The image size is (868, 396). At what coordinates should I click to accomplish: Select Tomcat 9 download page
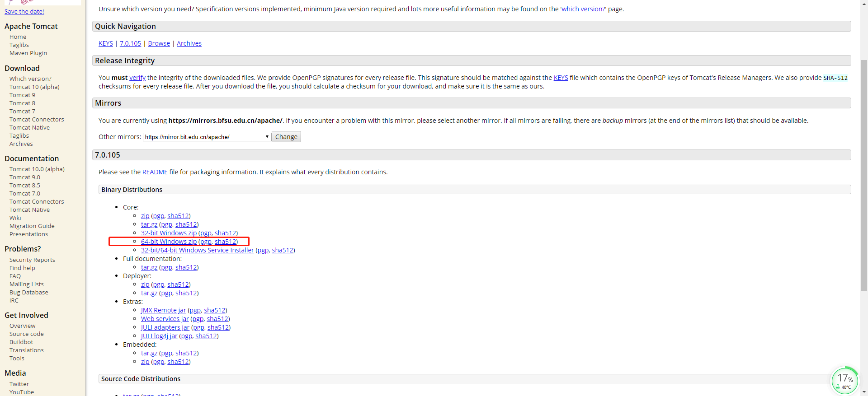(22, 95)
